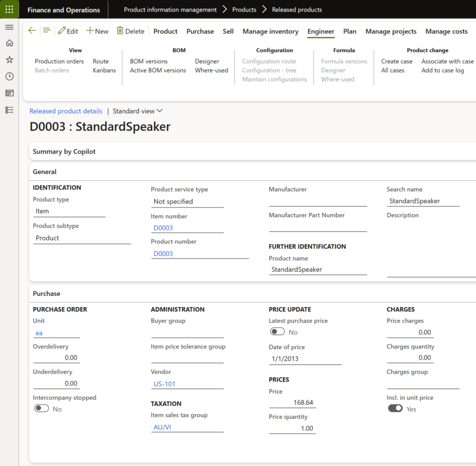Click the Manufacturer field
Image resolution: width=476 pixels, height=466 pixels.
point(318,201)
